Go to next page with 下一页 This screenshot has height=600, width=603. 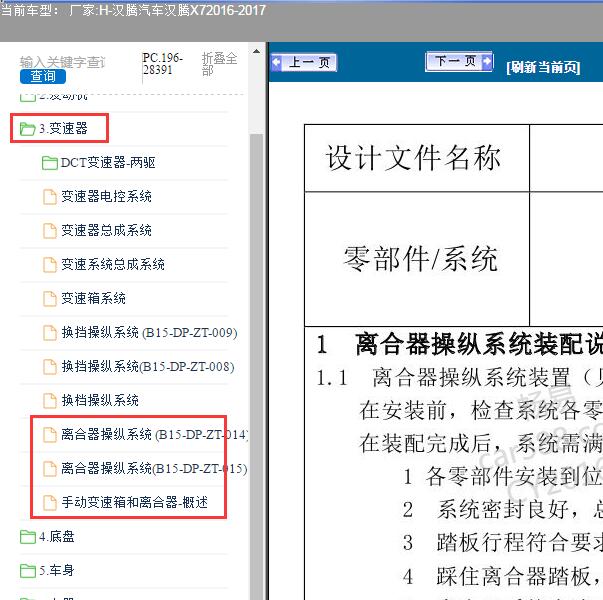pos(459,61)
